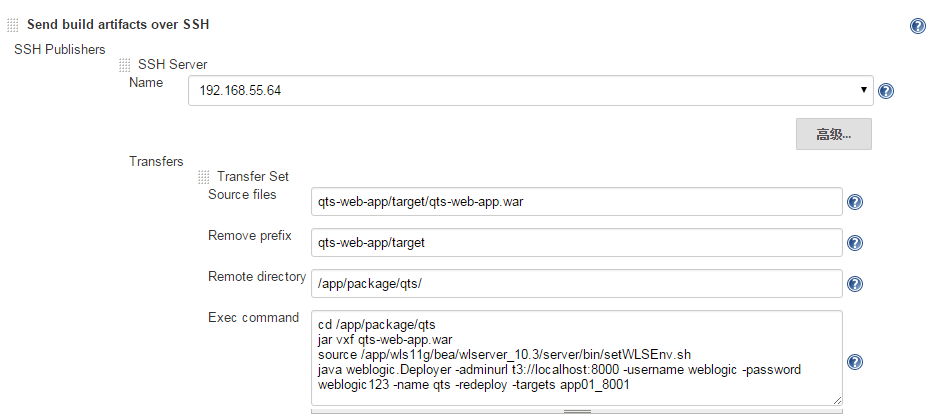The width and height of the screenshot is (927, 419).
Task: Click drag handle beside SSH Server
Action: (x=124, y=64)
